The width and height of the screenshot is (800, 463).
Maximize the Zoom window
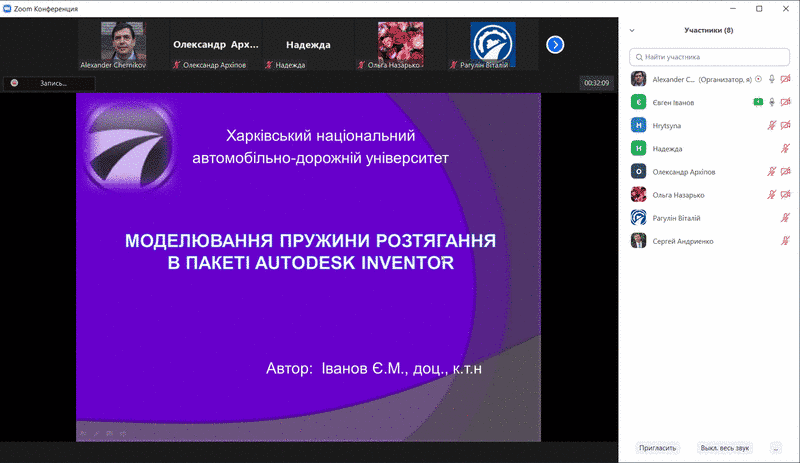point(759,9)
